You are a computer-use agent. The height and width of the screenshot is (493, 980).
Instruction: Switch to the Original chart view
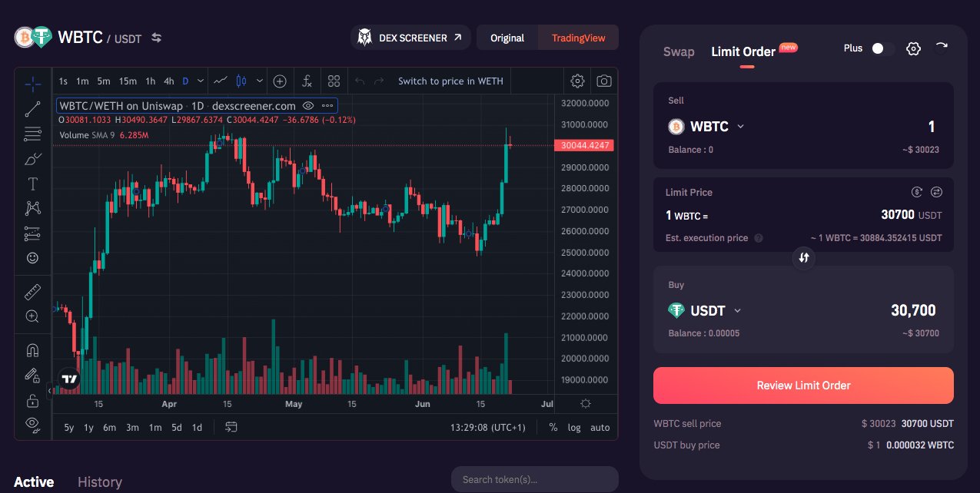[507, 38]
